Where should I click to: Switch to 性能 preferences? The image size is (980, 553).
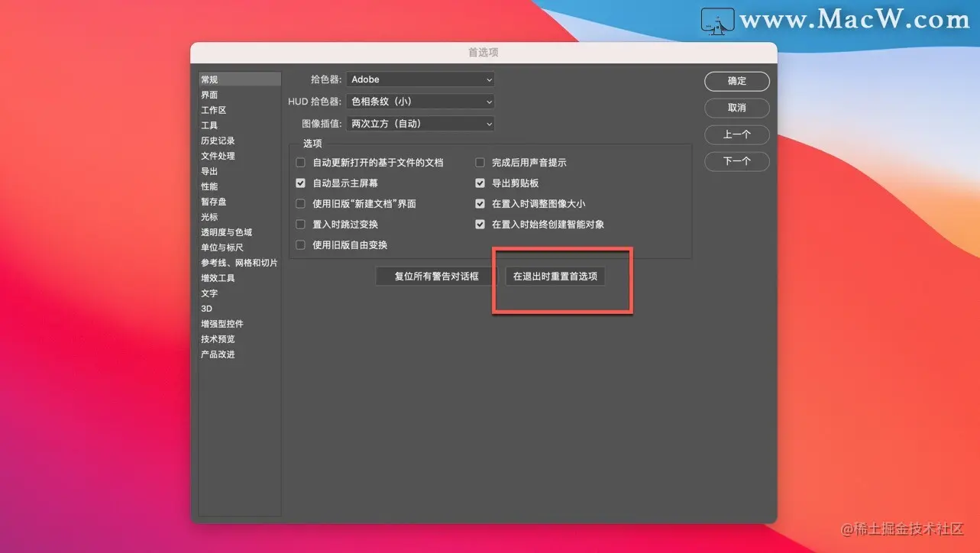tap(240, 186)
